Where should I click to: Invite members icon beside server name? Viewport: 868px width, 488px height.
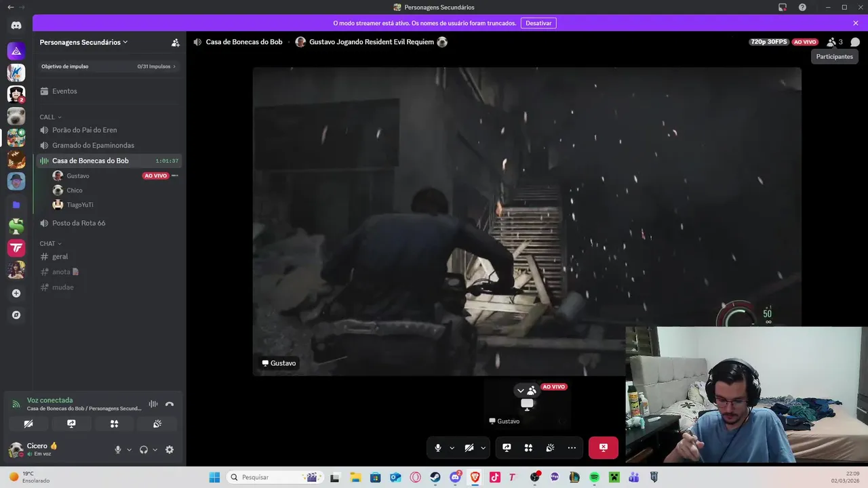[x=176, y=42]
